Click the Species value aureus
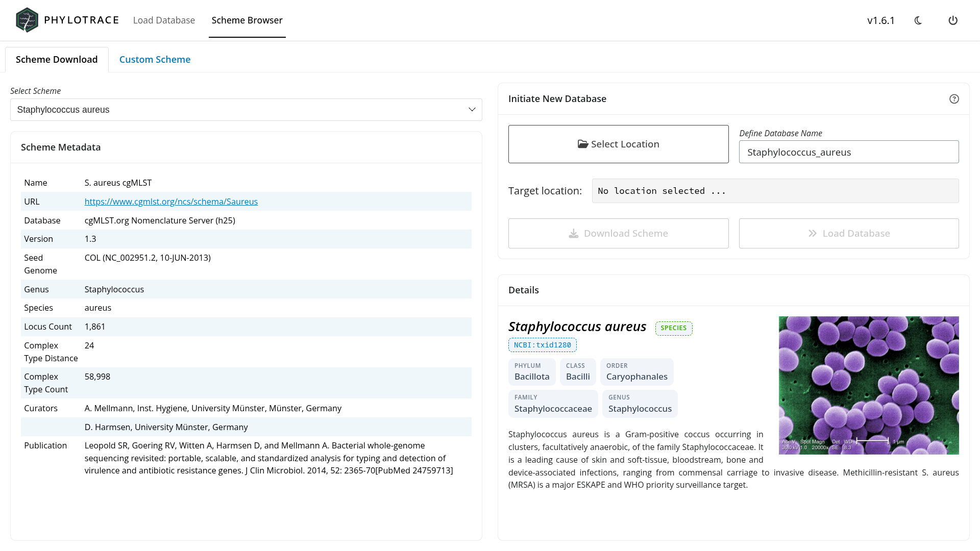This screenshot has height=551, width=980. point(98,308)
